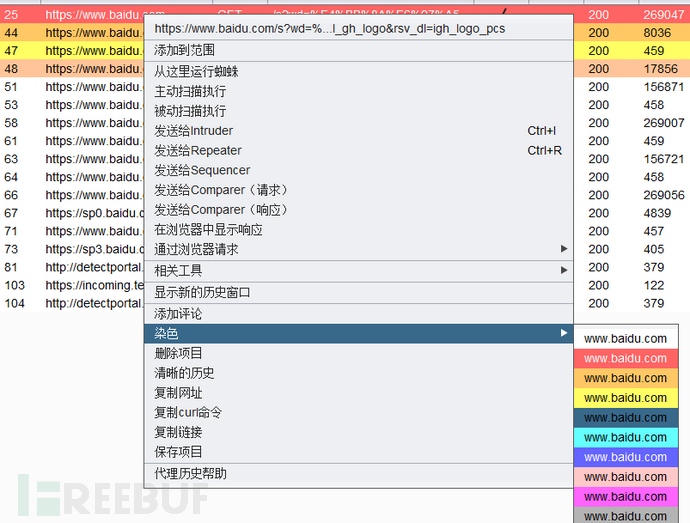Viewport: 690px width, 523px height.
Task: Choose 发送给Comparer（响应）
Action: [x=359, y=210]
